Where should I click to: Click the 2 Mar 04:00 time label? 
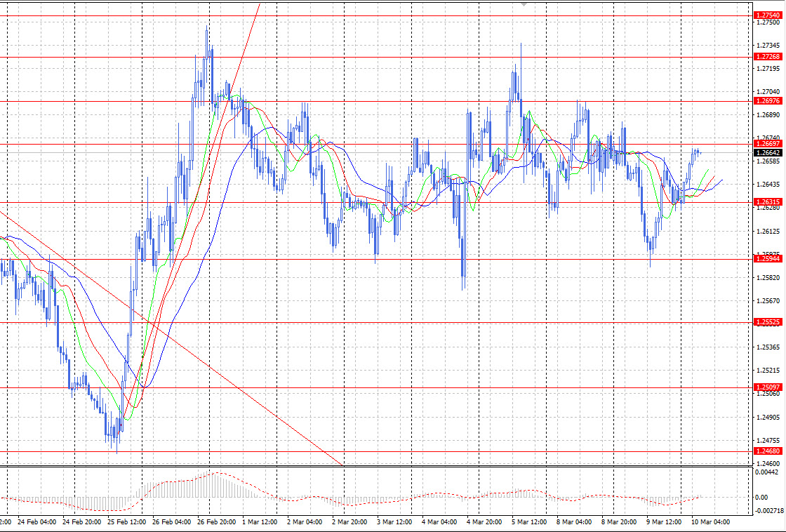(x=305, y=522)
